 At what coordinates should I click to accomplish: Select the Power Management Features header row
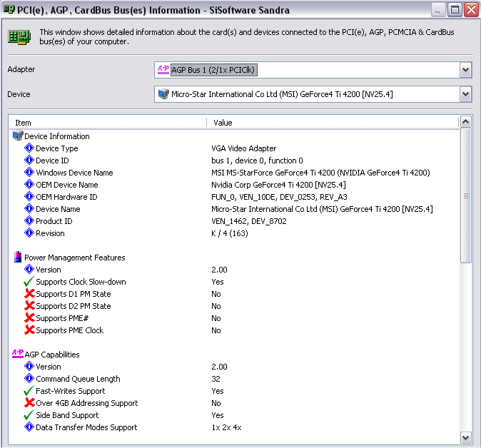point(235,258)
